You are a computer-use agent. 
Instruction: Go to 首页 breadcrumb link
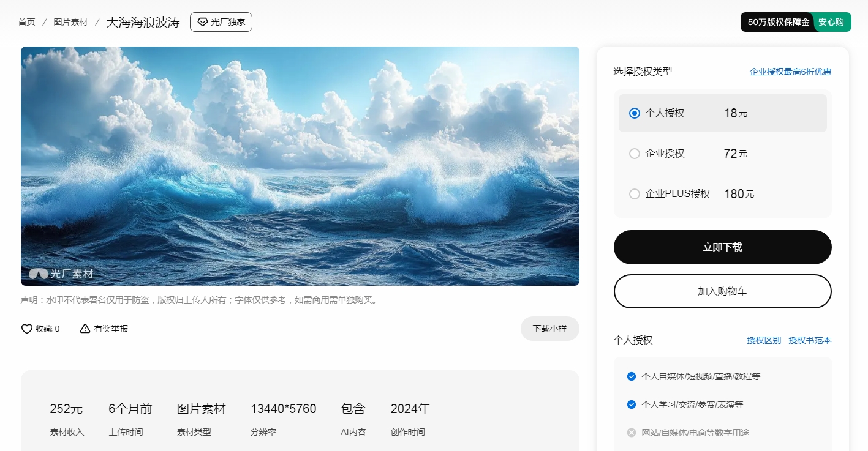pyautogui.click(x=27, y=22)
